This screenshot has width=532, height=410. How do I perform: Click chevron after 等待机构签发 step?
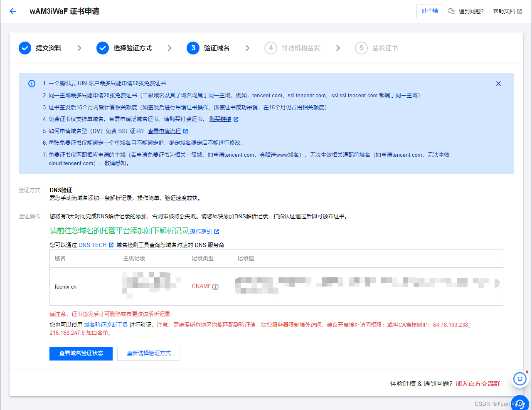click(x=338, y=48)
